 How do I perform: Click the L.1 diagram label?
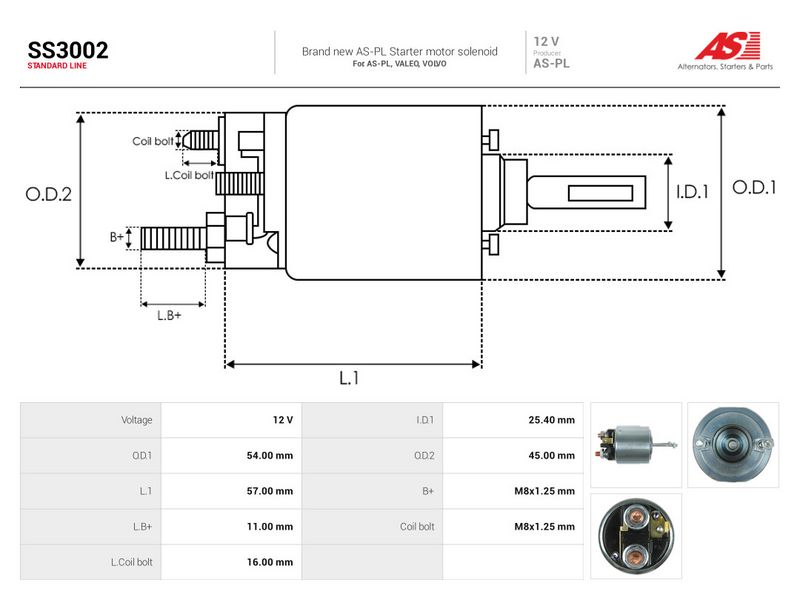pyautogui.click(x=349, y=378)
